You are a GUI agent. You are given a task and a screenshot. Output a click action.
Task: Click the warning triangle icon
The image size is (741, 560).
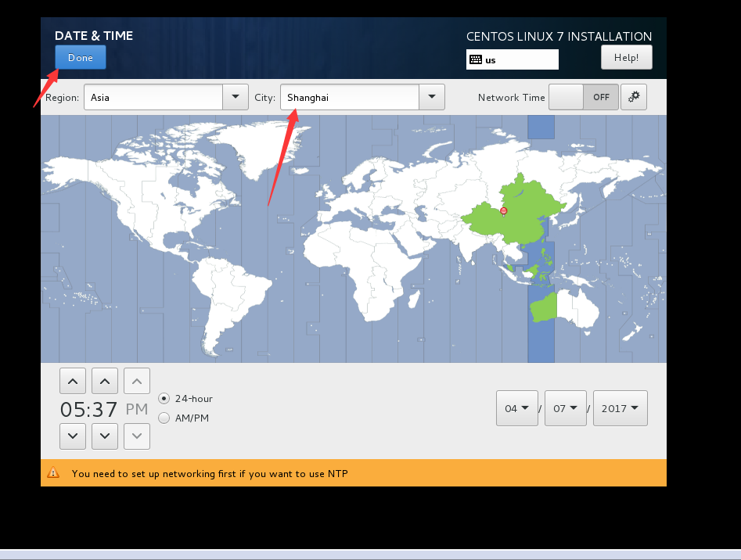click(53, 472)
